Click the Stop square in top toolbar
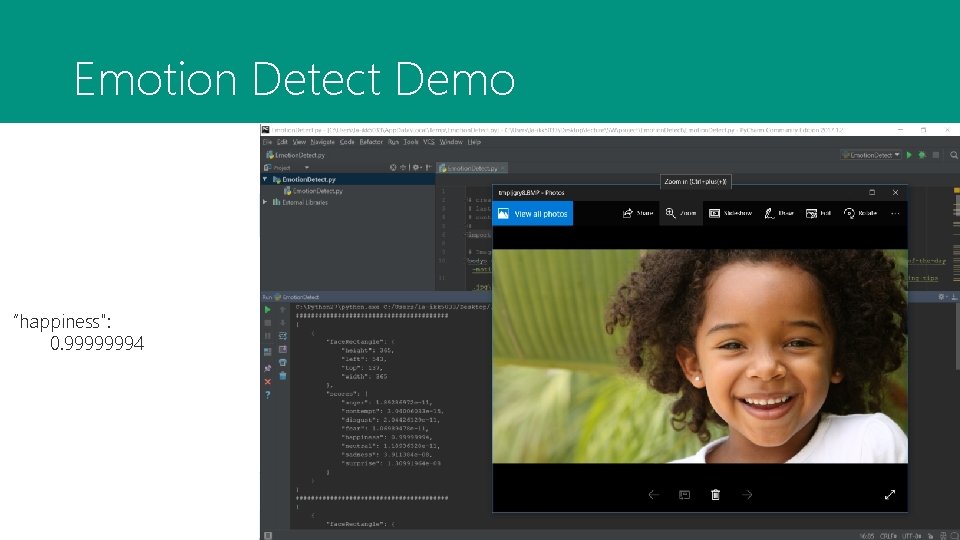The image size is (960, 540). click(x=936, y=155)
